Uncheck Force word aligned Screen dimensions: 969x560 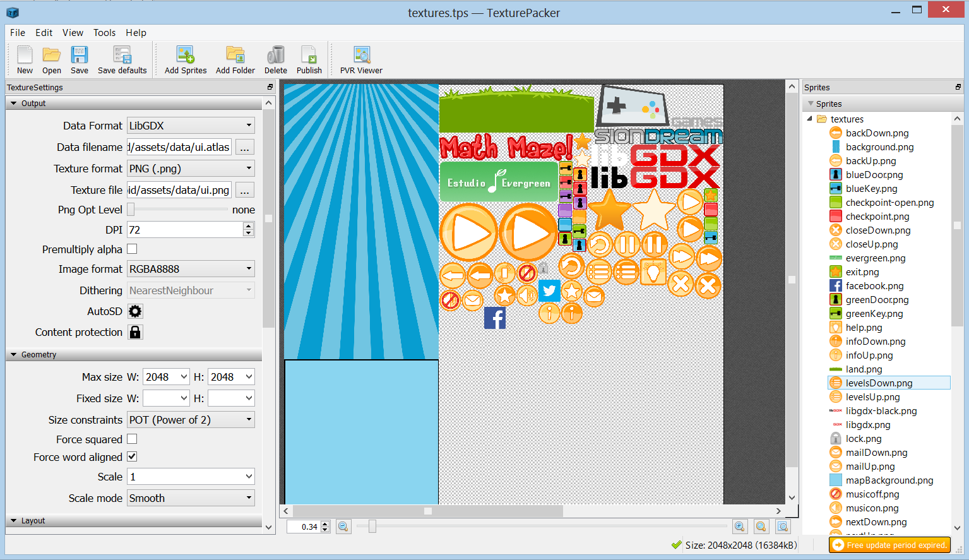pos(132,456)
